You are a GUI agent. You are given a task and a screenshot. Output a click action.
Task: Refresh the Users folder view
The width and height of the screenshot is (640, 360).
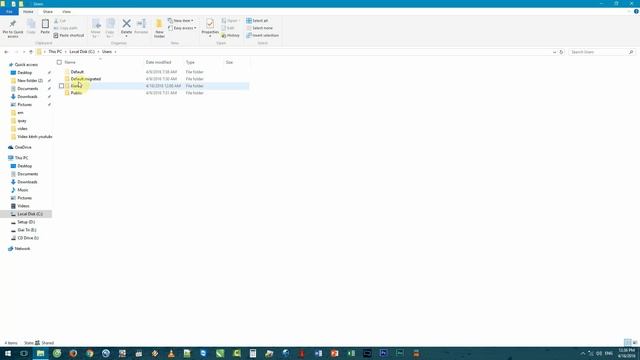coord(561,52)
